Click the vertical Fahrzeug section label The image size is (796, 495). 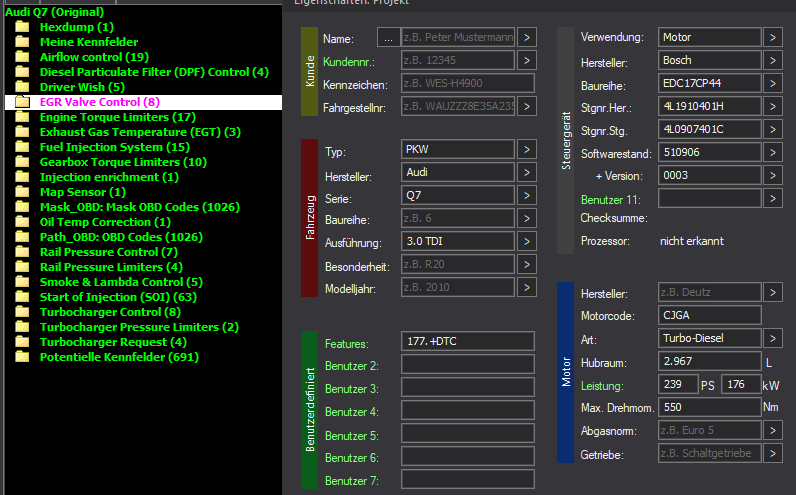click(310, 218)
